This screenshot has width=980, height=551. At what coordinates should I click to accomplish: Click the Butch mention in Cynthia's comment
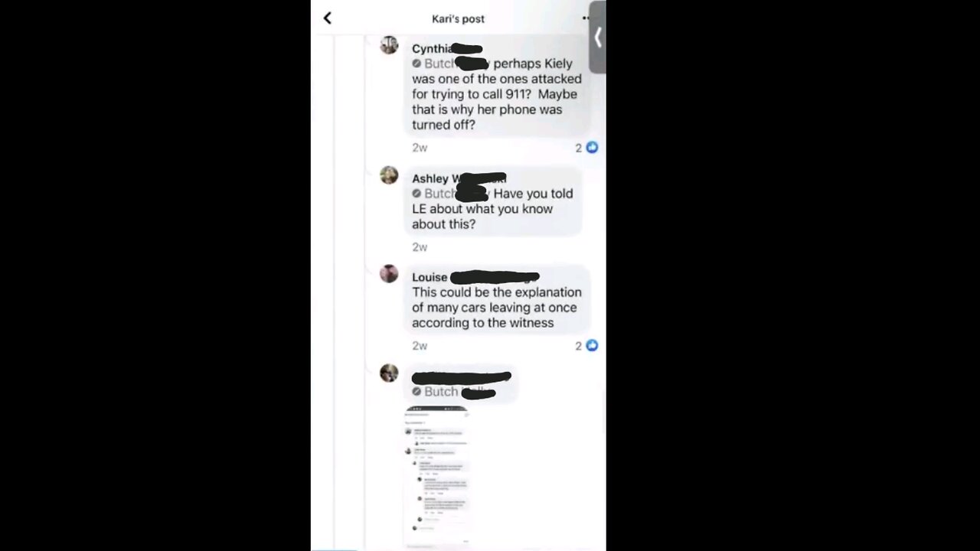pyautogui.click(x=439, y=64)
